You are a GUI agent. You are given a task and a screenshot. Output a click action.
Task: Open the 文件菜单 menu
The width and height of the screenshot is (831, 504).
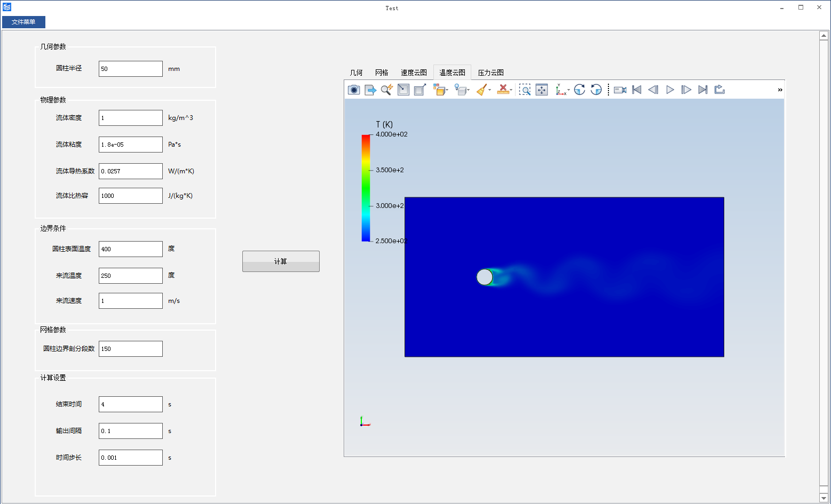[23, 22]
